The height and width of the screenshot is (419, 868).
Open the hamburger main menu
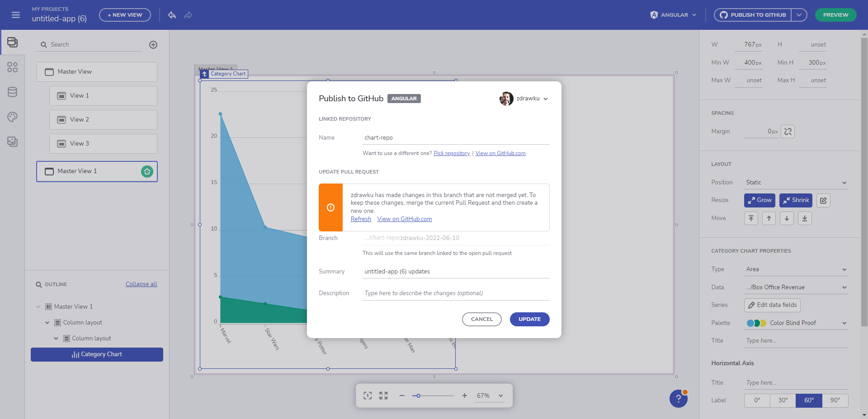coord(16,15)
